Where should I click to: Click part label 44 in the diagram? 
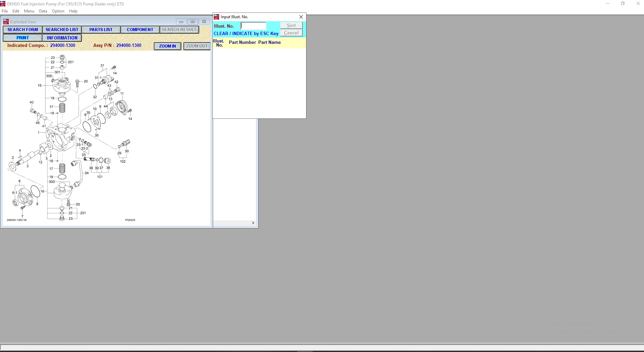[106, 106]
